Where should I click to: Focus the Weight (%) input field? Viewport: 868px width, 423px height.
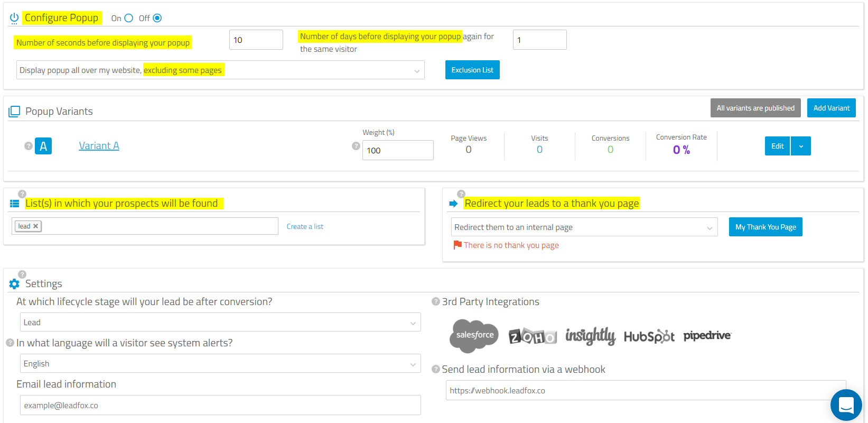(x=398, y=150)
